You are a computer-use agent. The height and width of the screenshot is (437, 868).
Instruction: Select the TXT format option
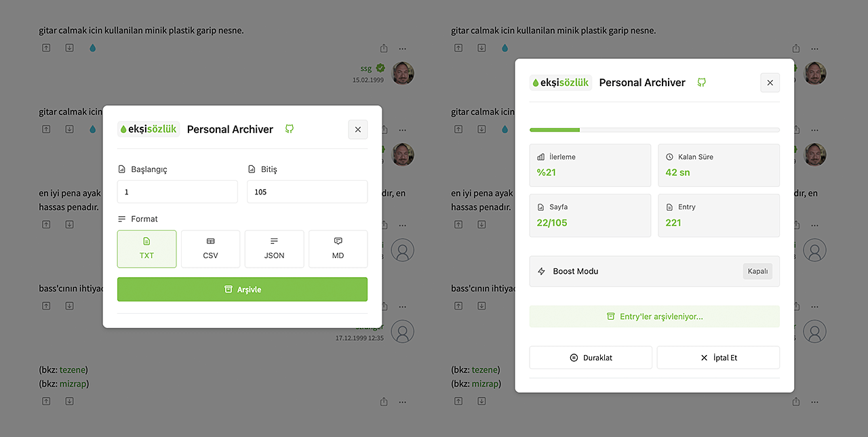click(x=147, y=249)
